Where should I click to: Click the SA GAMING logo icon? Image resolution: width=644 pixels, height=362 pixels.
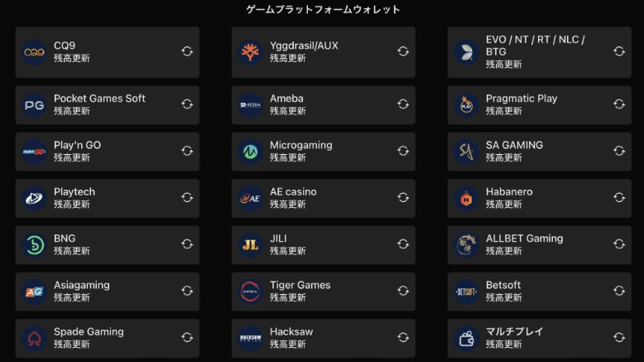click(x=466, y=152)
